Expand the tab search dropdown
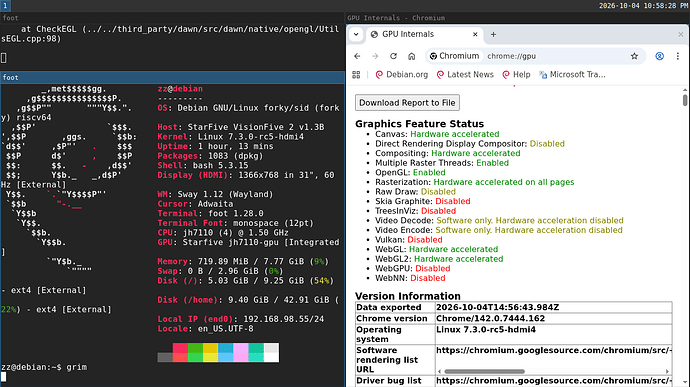 (356, 34)
